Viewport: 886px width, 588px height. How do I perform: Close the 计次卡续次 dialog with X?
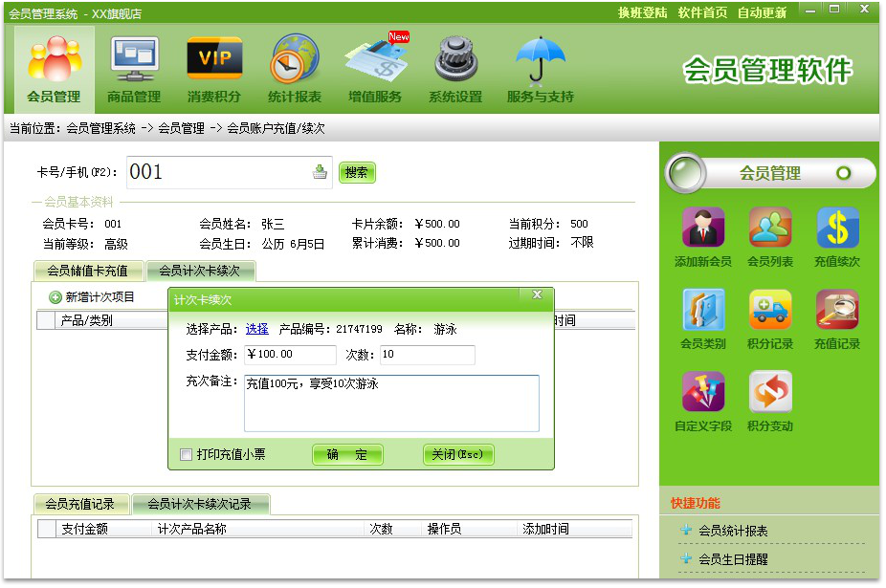tap(537, 295)
